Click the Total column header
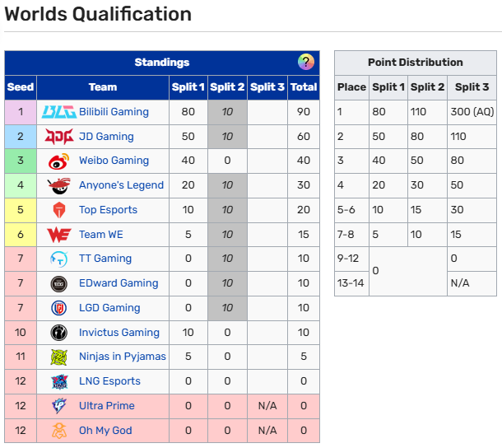 pos(304,87)
